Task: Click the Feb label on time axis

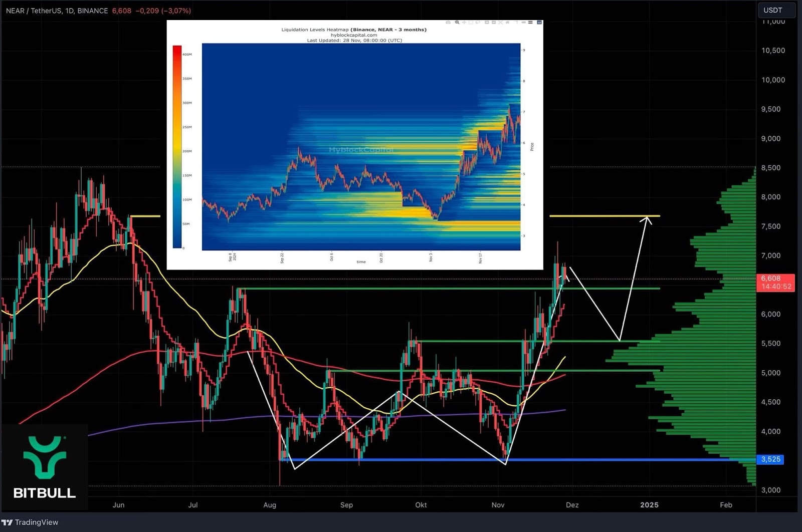Action: [x=726, y=505]
